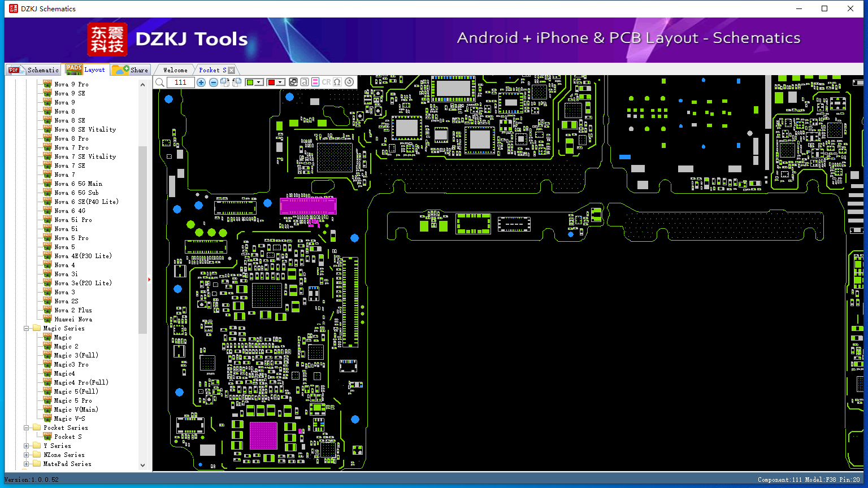
Task: Toggle the pink stacked-bars icon in toolbar
Action: tap(315, 82)
